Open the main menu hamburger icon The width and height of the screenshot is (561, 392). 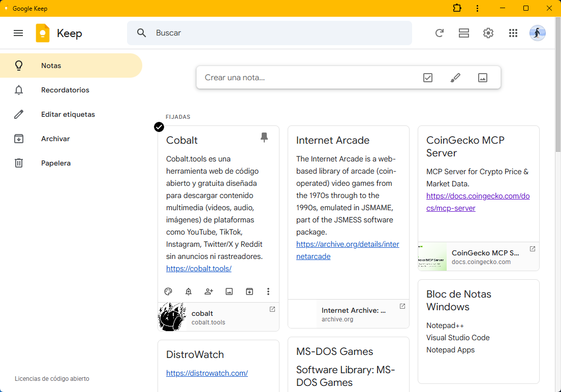(x=18, y=33)
